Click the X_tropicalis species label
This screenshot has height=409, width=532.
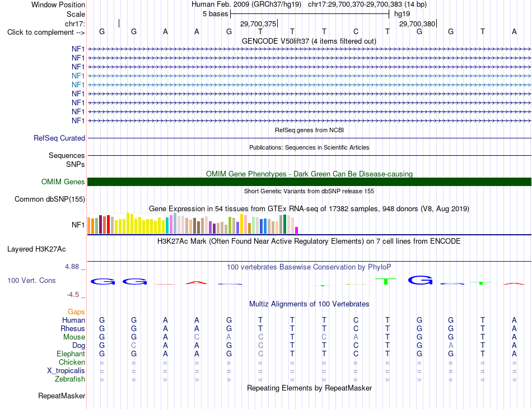coord(66,371)
